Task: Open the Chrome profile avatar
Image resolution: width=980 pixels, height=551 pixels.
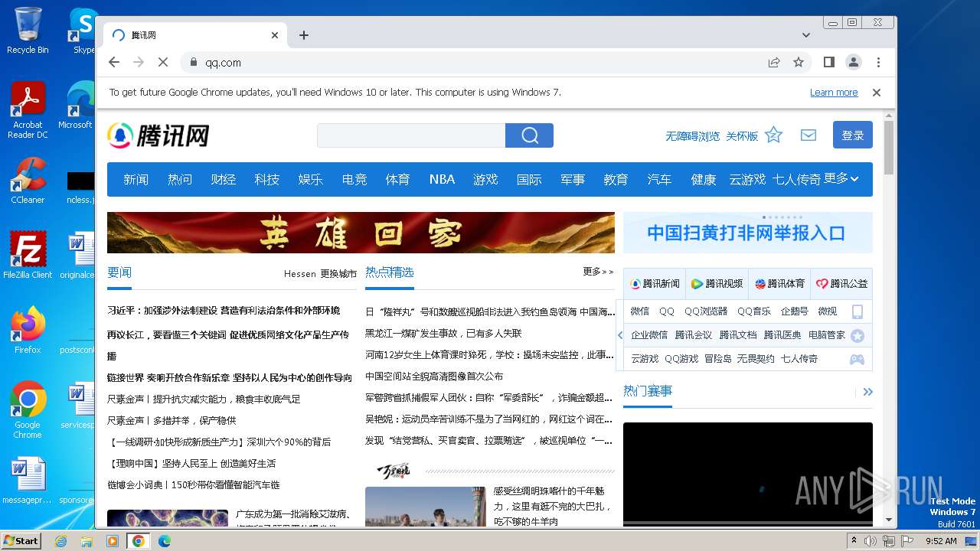Action: pyautogui.click(x=853, y=62)
